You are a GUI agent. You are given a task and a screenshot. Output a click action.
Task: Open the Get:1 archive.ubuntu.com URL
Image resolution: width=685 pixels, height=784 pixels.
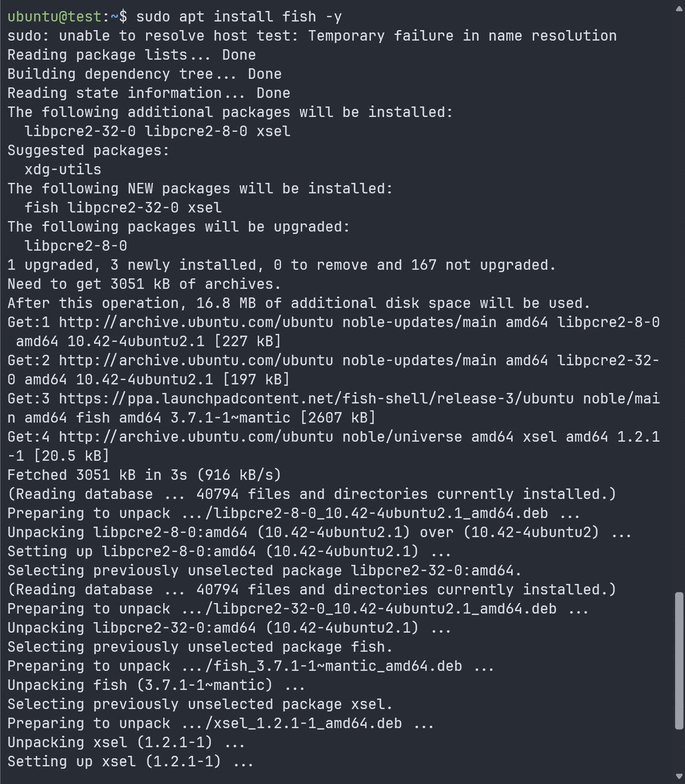[196, 322]
